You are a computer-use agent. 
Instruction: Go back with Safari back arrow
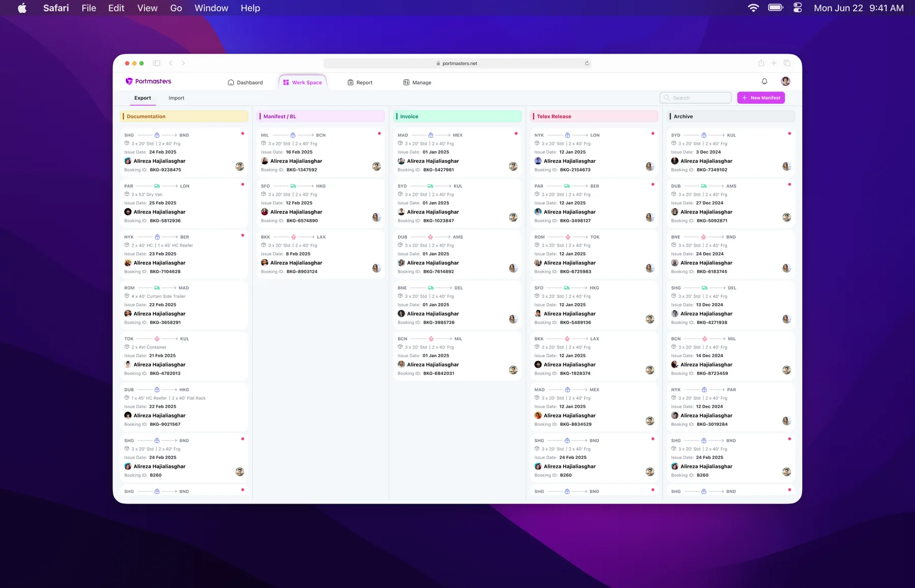[x=171, y=64]
